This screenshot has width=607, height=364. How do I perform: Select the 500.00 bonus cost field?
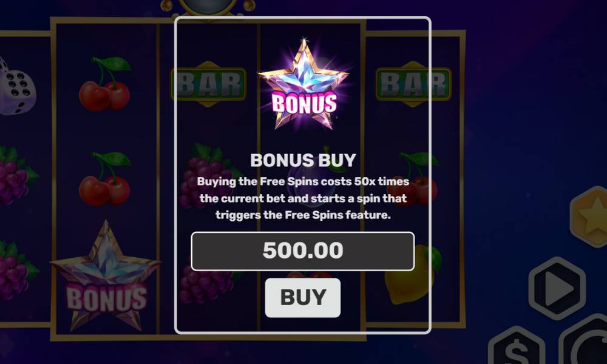[x=303, y=251]
